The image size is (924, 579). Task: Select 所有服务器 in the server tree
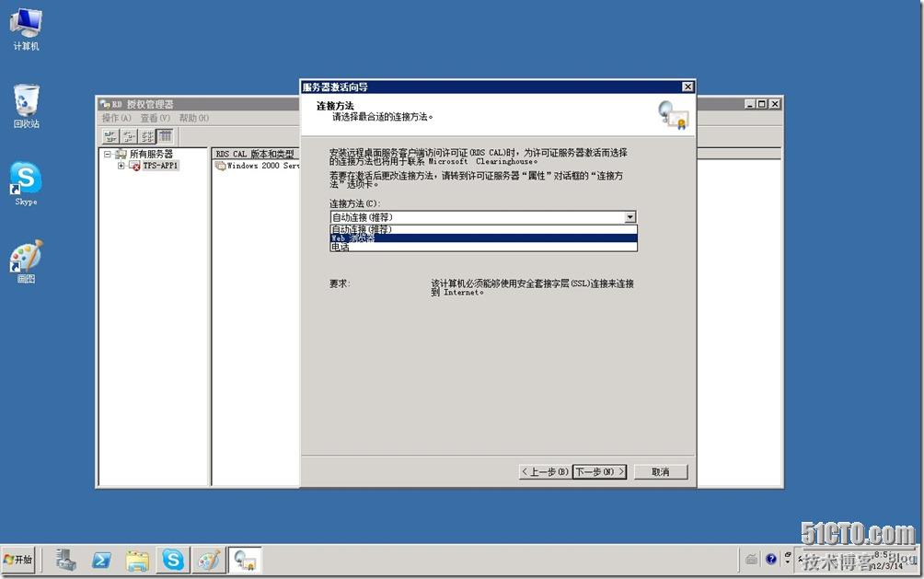[x=152, y=155]
